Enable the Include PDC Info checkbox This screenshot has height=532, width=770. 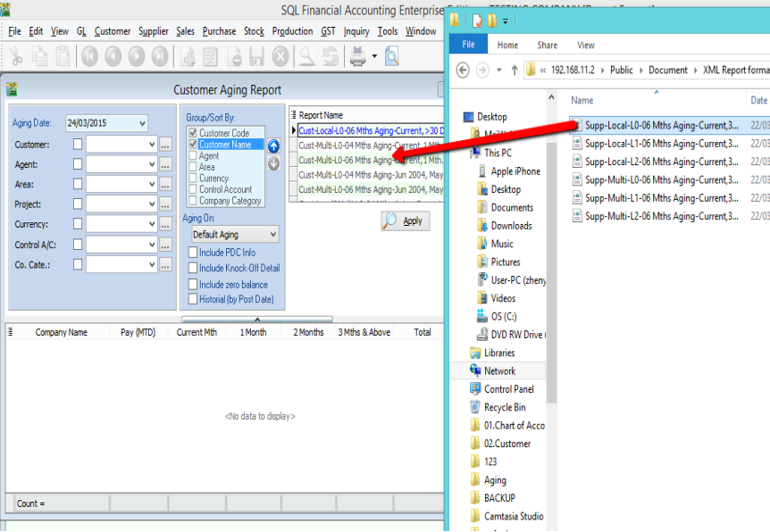pyautogui.click(x=193, y=253)
